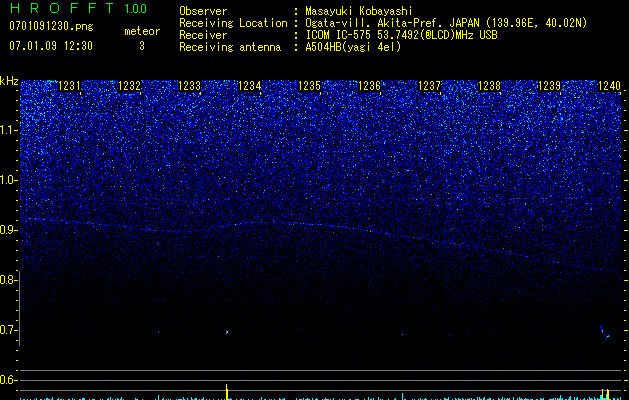The image size is (629, 400).
Task: Click the 1235 time marker
Action: pos(309,86)
